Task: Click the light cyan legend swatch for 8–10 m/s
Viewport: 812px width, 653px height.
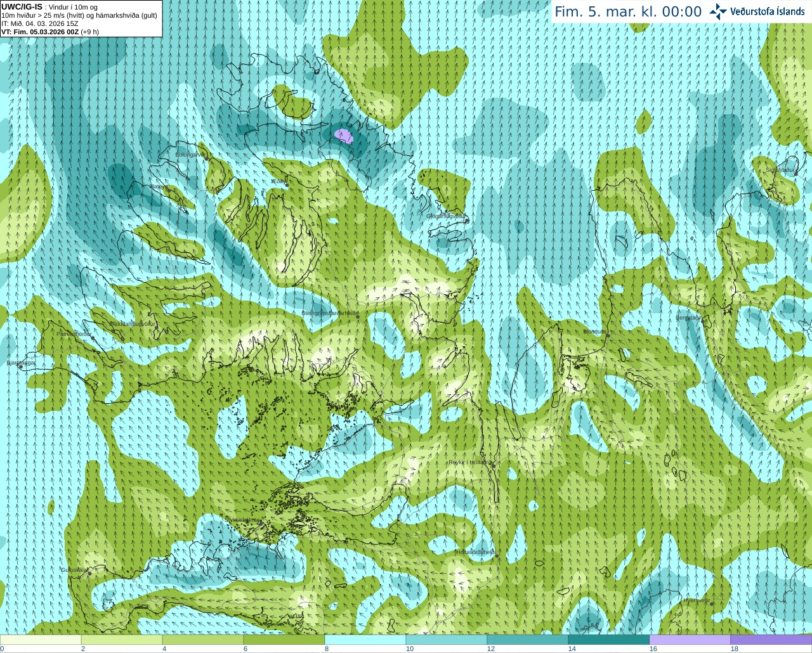Action: [365, 640]
